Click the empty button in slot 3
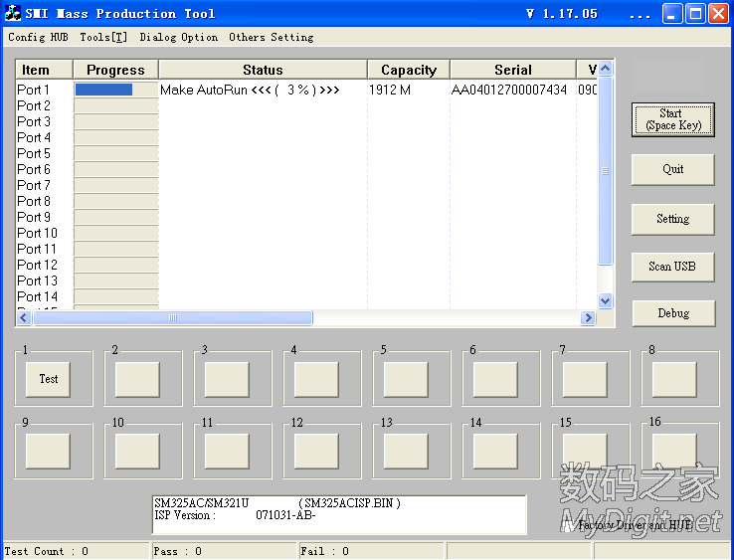The height and width of the screenshot is (560, 734). pyautogui.click(x=227, y=379)
